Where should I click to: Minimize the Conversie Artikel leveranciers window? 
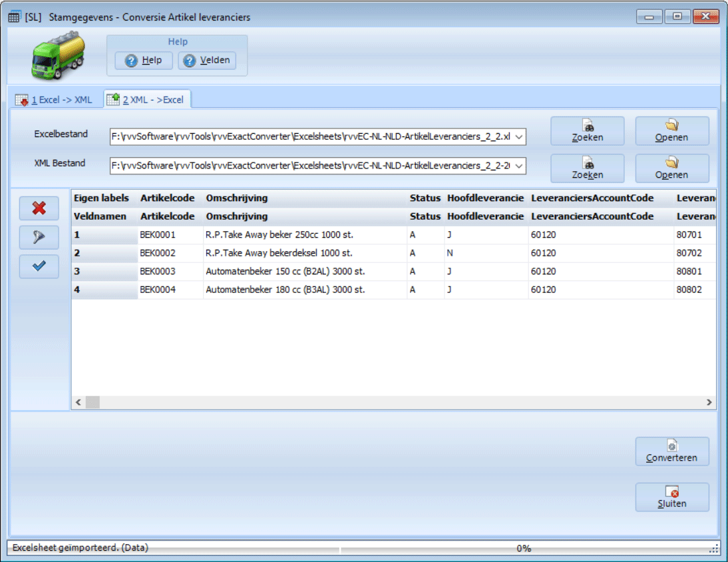tap(649, 17)
